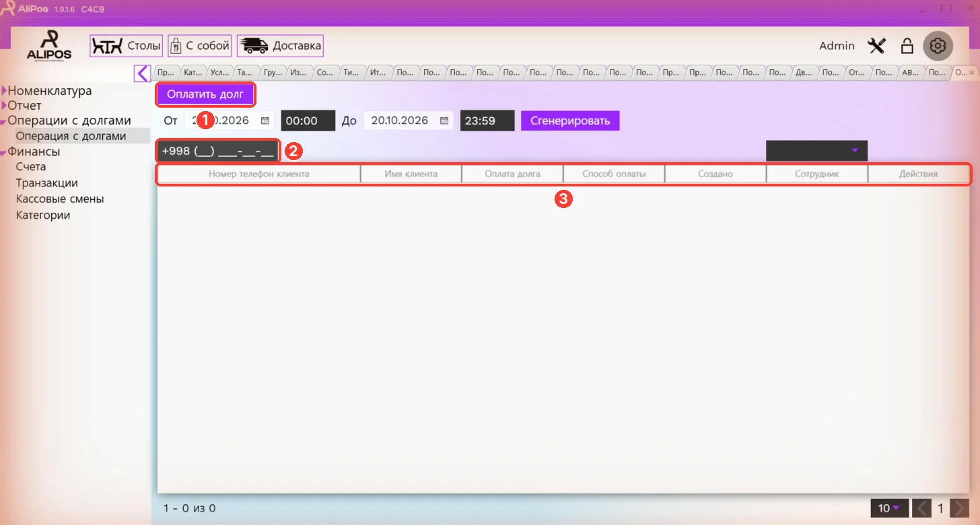Open the settings gear icon
The width and height of the screenshot is (980, 525).
tap(938, 46)
